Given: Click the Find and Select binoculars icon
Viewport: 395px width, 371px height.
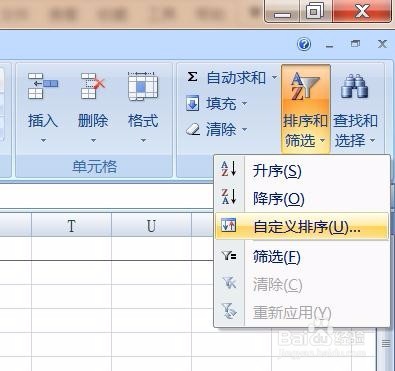Looking at the screenshot, I should pyautogui.click(x=354, y=87).
